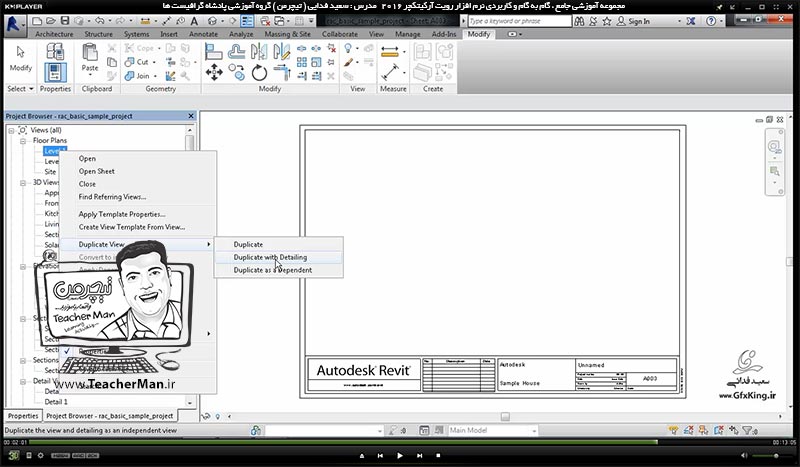Select the Offset tool in Modify panel
Image resolution: width=800 pixels, height=467 pixels.
(x=236, y=52)
